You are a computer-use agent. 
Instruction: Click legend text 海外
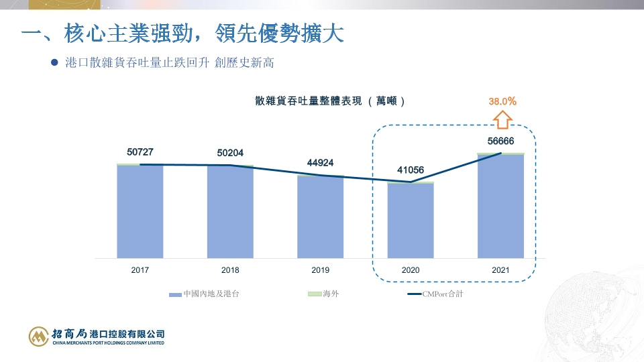(x=331, y=294)
